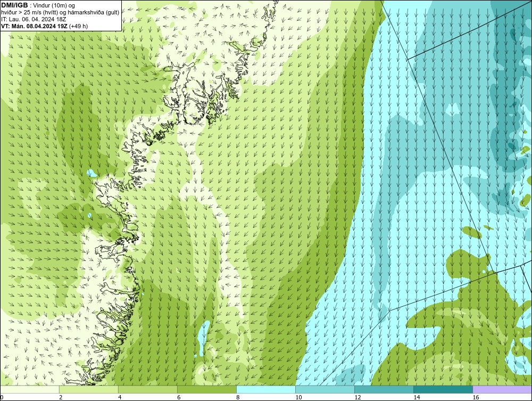Click the DMI/IGB title text

point(14,5)
